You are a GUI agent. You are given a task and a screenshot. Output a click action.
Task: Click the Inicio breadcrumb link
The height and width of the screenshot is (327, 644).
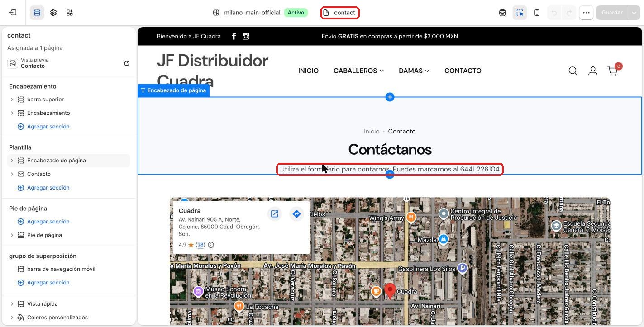tap(372, 131)
